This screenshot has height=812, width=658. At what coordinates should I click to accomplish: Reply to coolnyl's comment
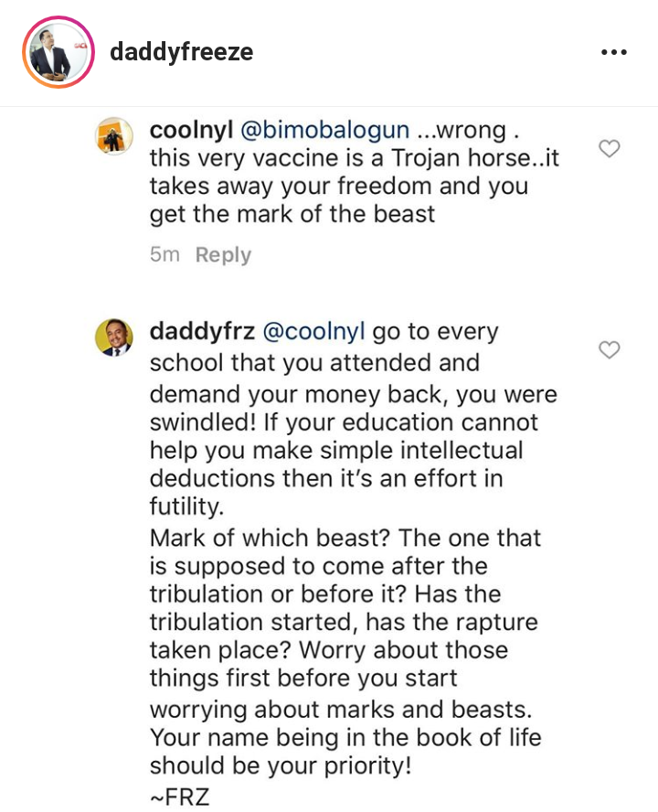click(223, 255)
